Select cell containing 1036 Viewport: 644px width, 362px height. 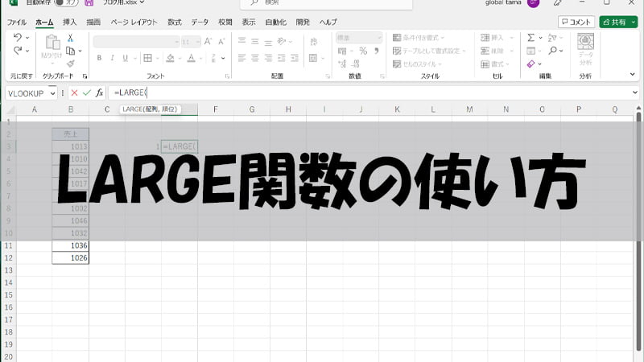71,245
